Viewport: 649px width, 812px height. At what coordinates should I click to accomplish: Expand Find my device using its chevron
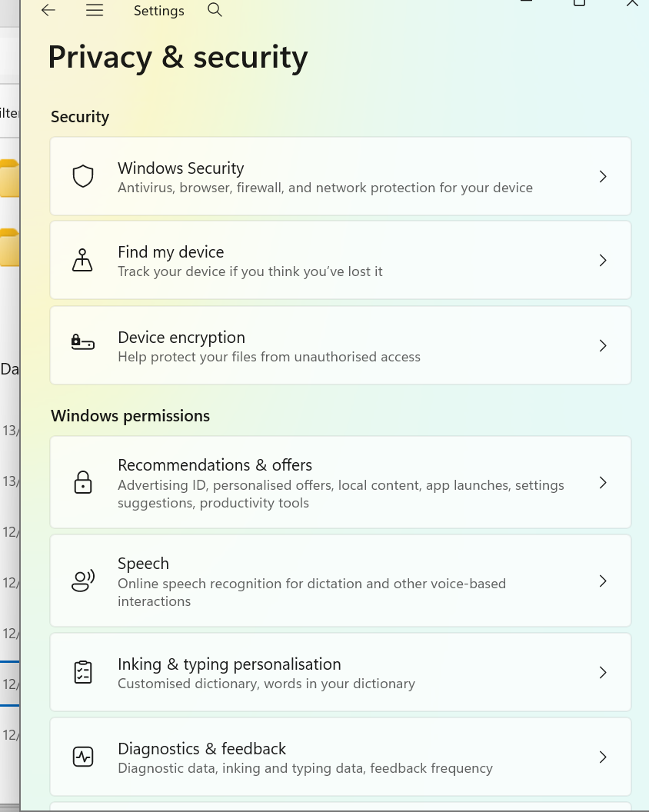tap(603, 261)
